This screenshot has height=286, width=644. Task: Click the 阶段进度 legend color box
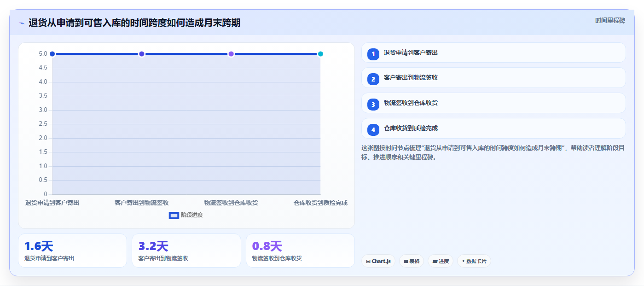pos(174,215)
